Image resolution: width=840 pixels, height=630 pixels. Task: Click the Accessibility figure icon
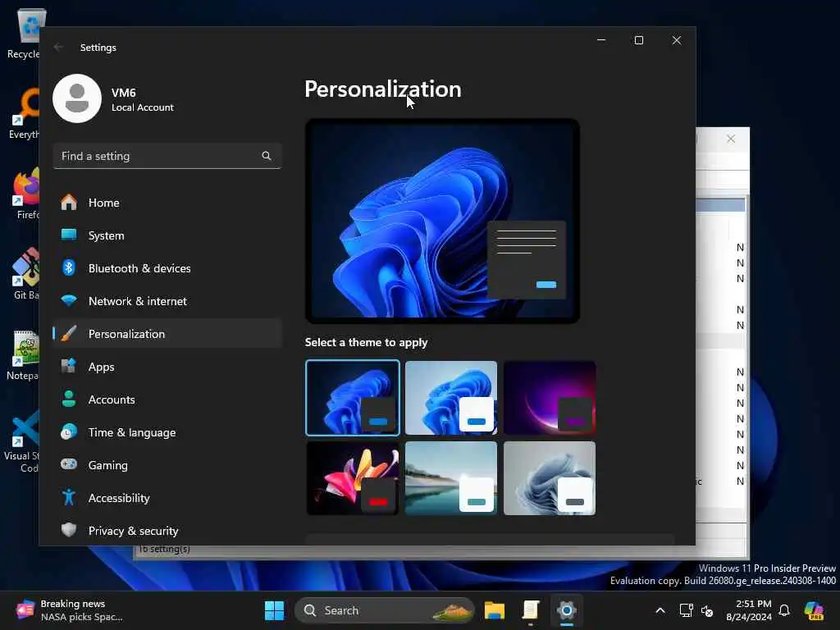tap(69, 498)
